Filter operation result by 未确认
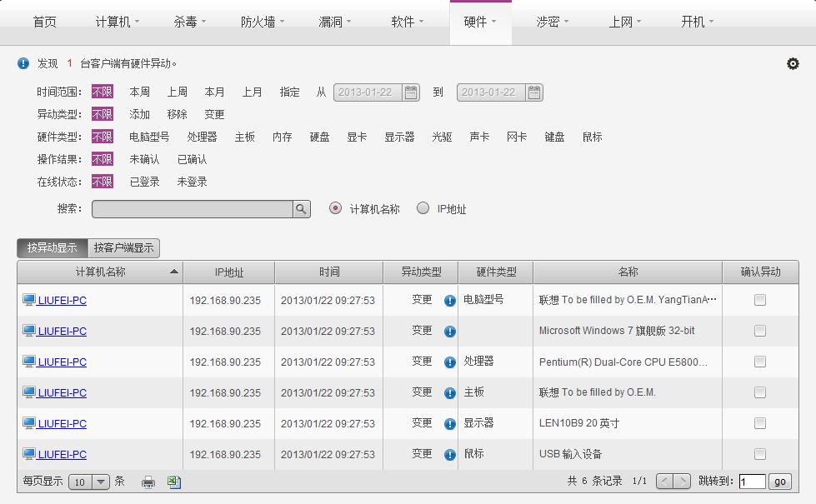This screenshot has width=816, height=504. point(144,159)
